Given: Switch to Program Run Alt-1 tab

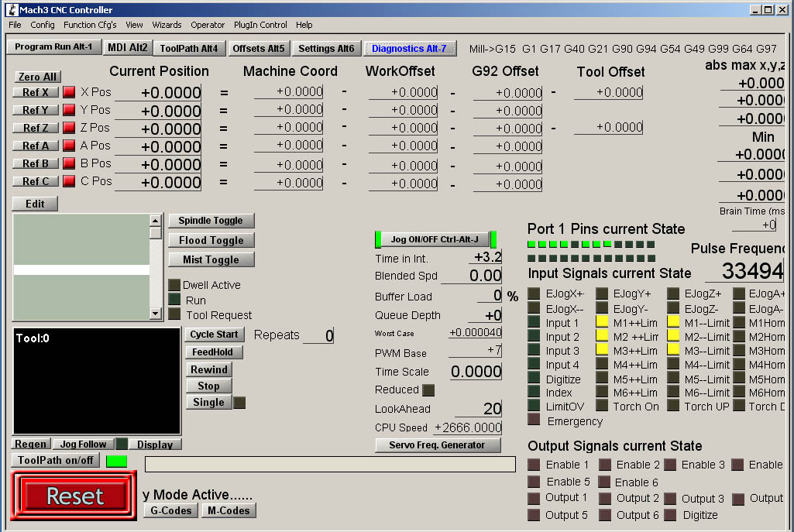Looking at the screenshot, I should [53, 47].
